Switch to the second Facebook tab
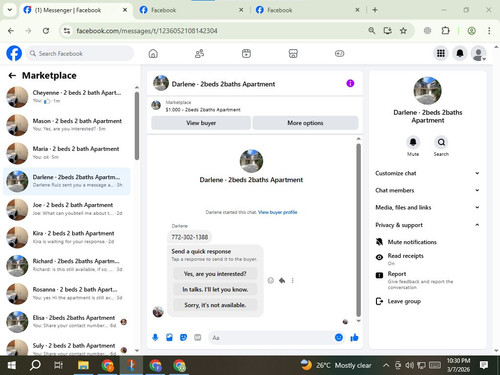 click(191, 10)
